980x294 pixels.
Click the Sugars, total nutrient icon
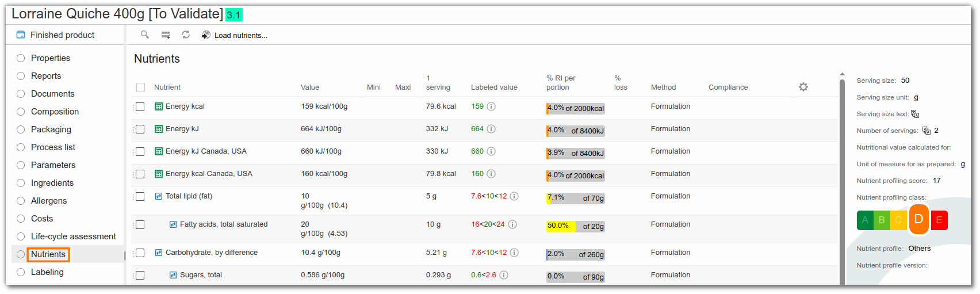click(x=173, y=275)
